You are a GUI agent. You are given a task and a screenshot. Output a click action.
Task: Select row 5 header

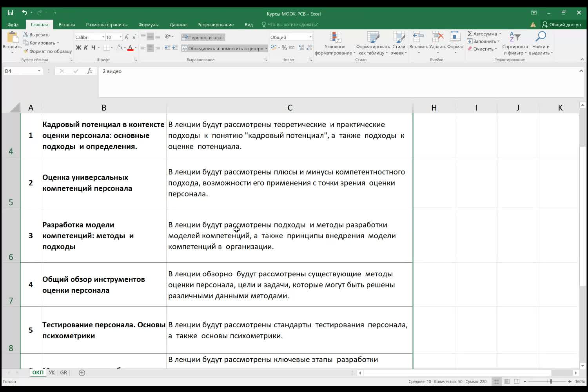point(11,183)
